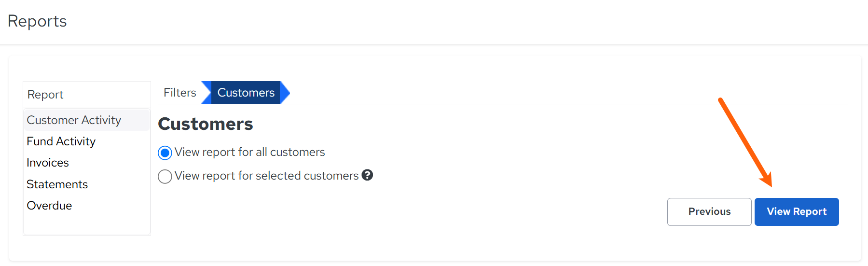Click the help question-mark icon beside selected customers
This screenshot has height=266, width=868.
(x=367, y=175)
